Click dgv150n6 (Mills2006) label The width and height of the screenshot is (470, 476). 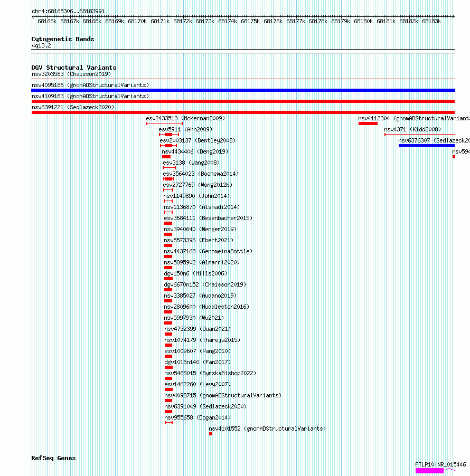tap(195, 273)
